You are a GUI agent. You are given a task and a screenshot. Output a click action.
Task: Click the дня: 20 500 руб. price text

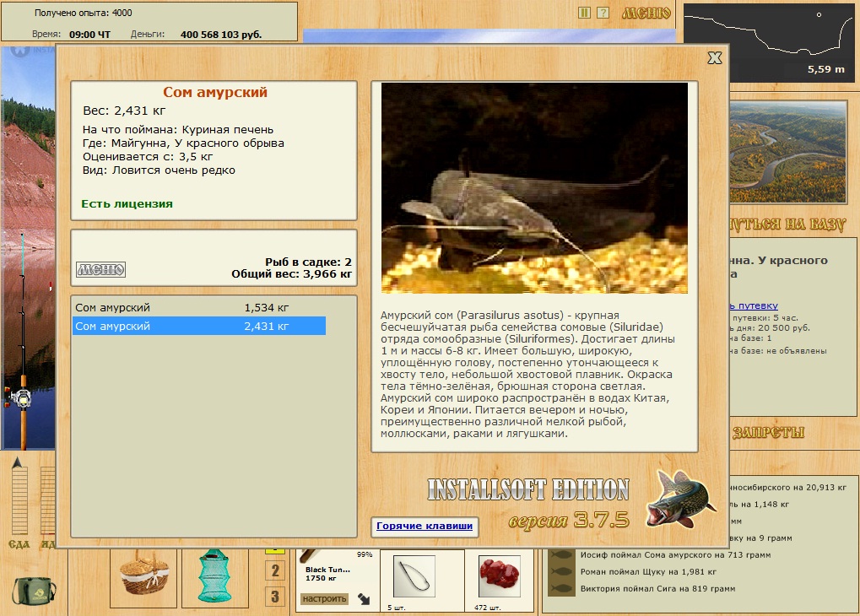(770, 328)
